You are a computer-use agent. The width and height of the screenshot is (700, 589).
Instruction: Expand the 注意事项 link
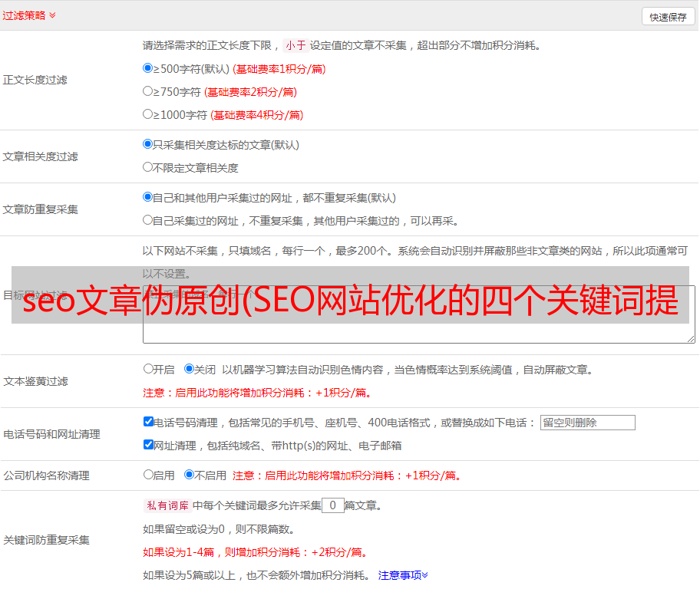coord(403,575)
